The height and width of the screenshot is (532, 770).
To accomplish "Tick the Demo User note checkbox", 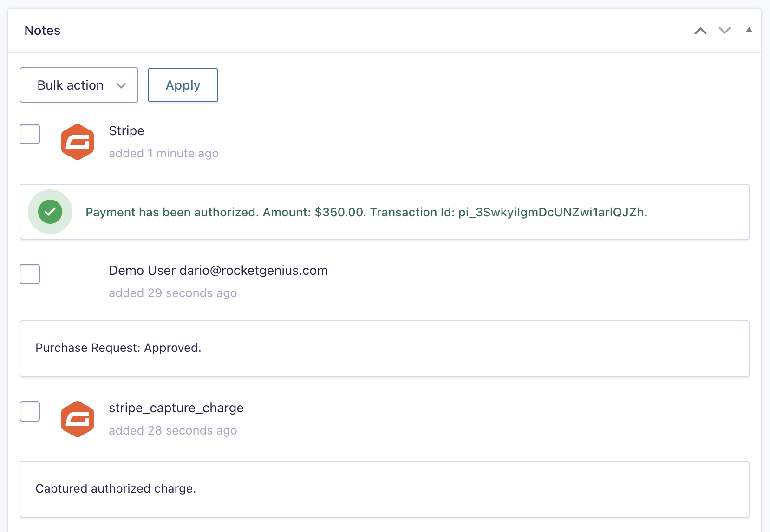I will (30, 274).
